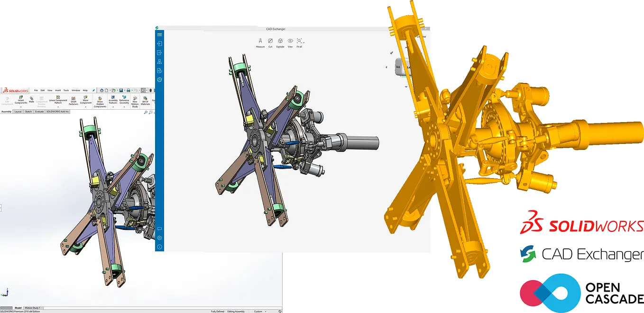Screen dimensions: 644x313
Task: Activate the Cut tool in CAD Exchanger
Action: pyautogui.click(x=270, y=42)
